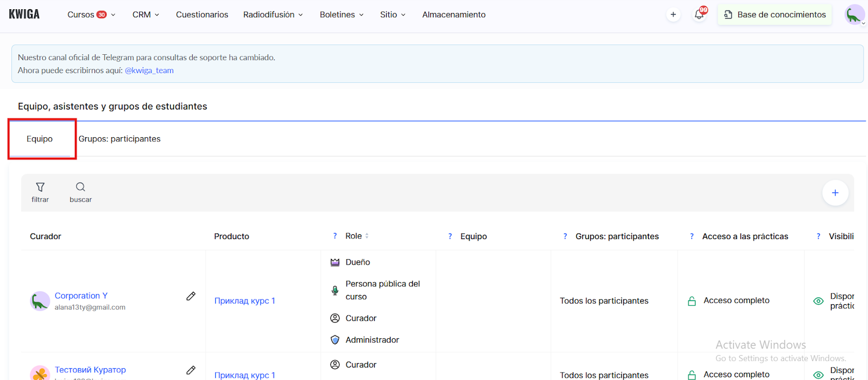Click the help question mark beside Equipo column
This screenshot has height=380, width=868.
click(450, 236)
